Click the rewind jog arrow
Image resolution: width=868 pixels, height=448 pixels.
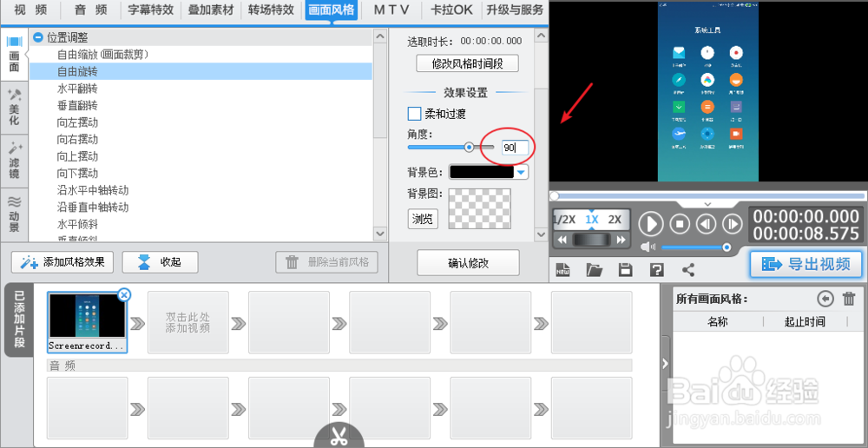[562, 240]
